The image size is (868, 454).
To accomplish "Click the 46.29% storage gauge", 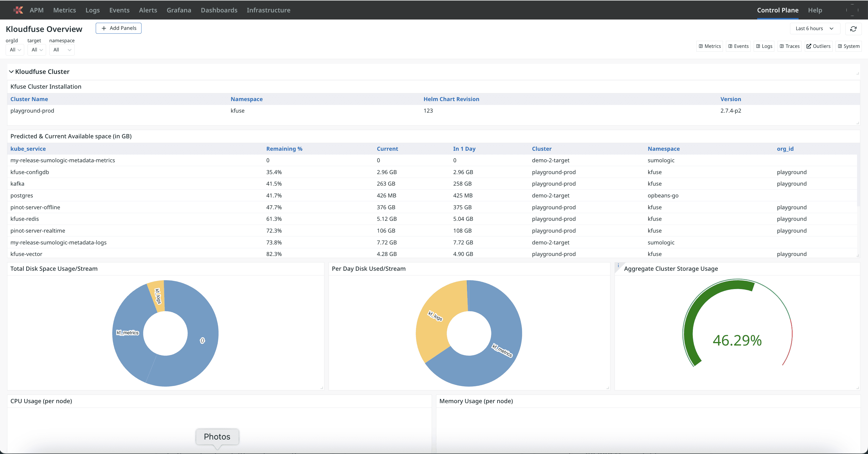I will click(x=737, y=340).
